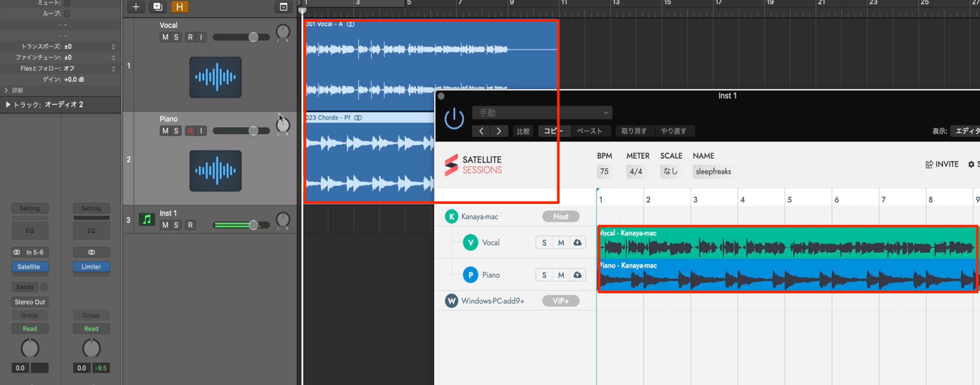The width and height of the screenshot is (980, 385).
Task: Add a new track with plus button
Action: coord(136,7)
